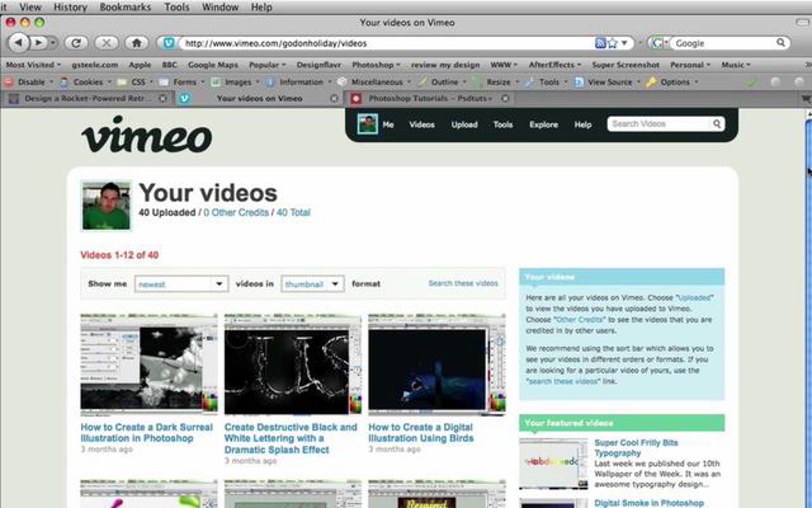Switch to Design a Rocket-Powered tab
This screenshot has width=812, height=508.
click(x=87, y=98)
